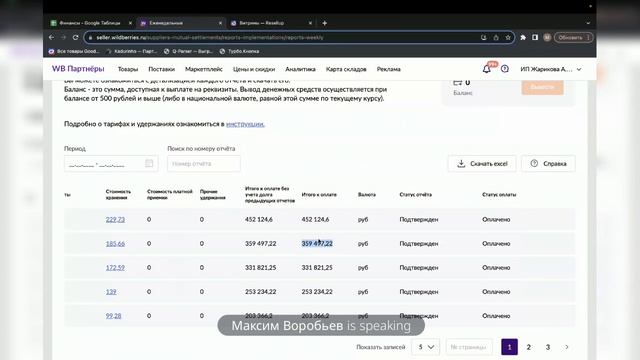Open the Карта складов menu
The width and height of the screenshot is (640, 360).
(x=346, y=69)
